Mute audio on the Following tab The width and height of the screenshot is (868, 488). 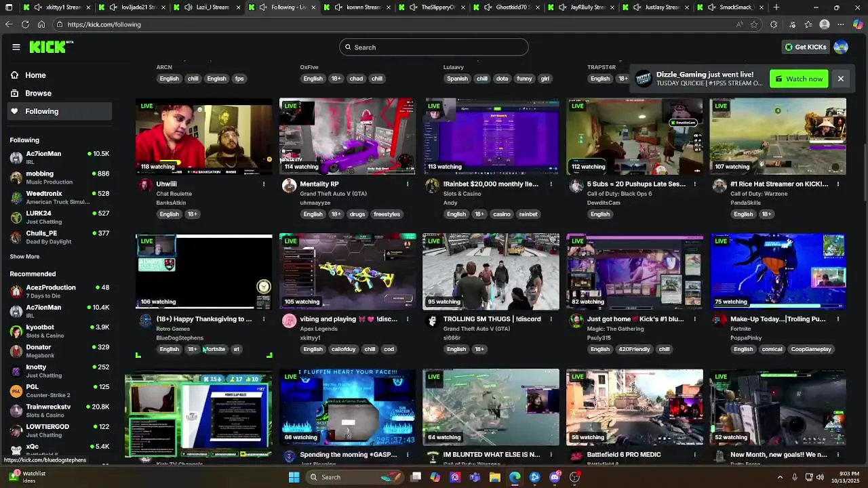263,7
